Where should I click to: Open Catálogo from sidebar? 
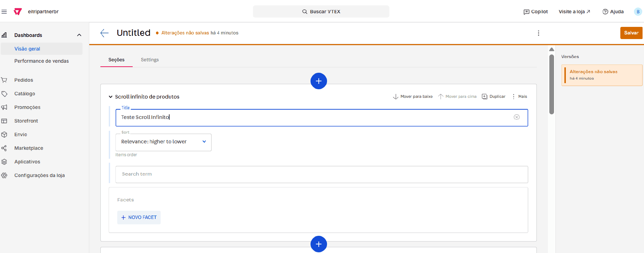(x=25, y=94)
